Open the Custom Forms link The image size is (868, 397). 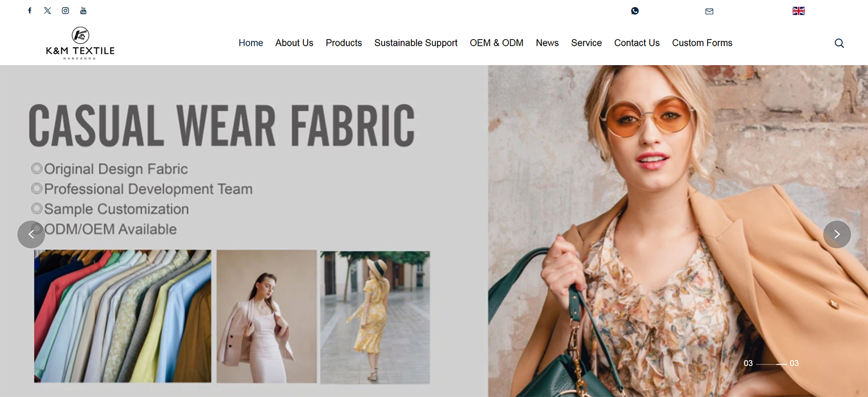click(702, 43)
